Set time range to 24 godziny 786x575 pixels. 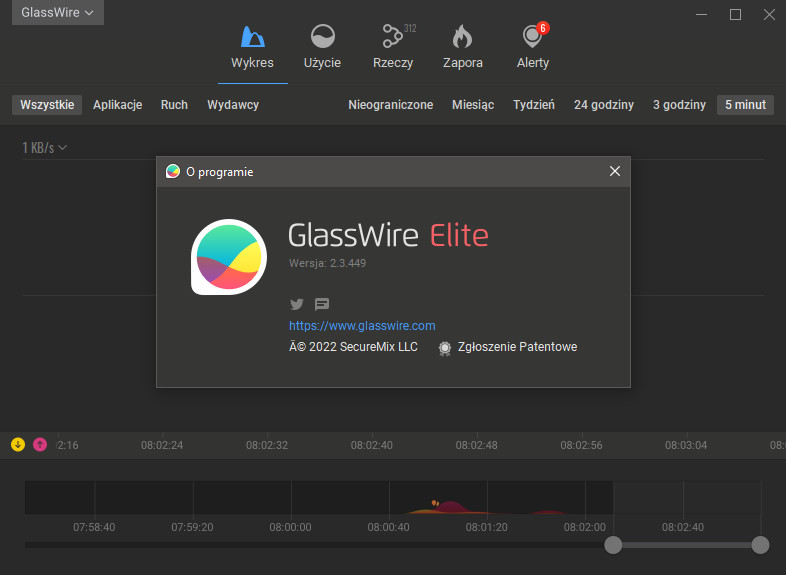(x=604, y=105)
